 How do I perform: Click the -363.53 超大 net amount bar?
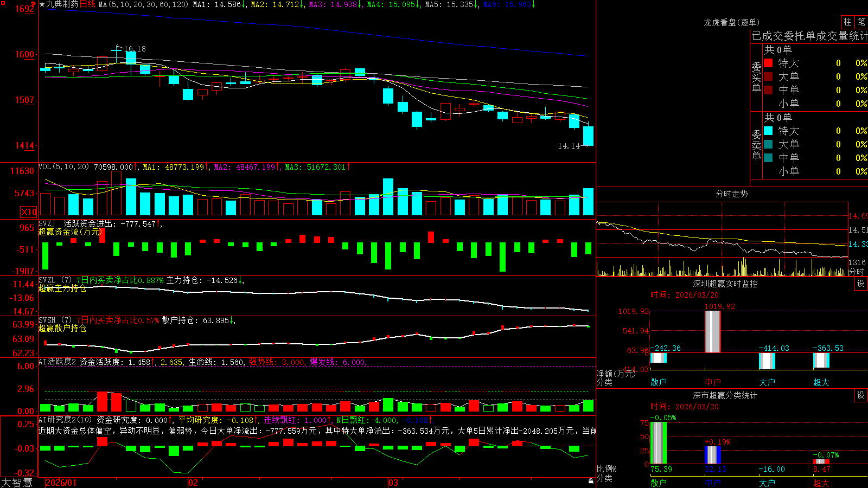(821, 360)
